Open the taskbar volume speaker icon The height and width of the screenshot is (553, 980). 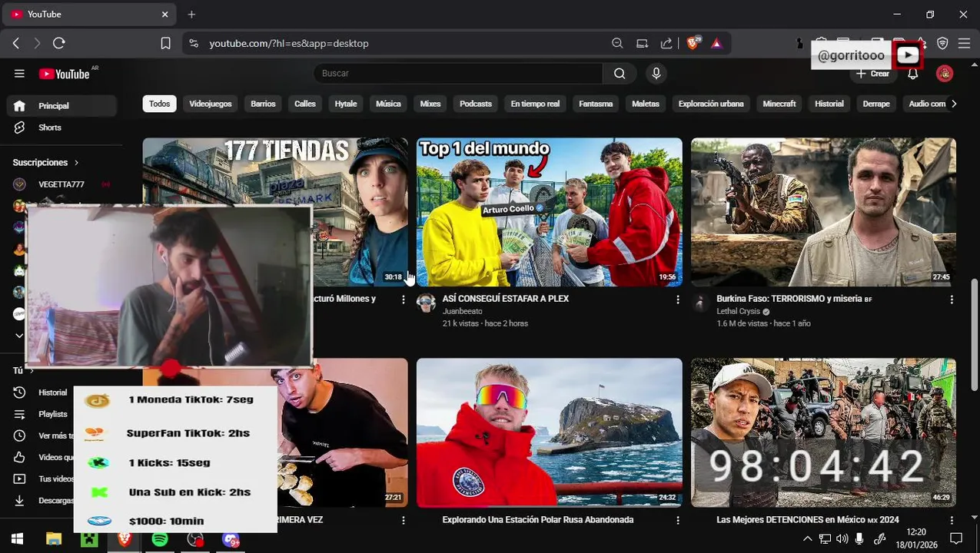click(842, 539)
